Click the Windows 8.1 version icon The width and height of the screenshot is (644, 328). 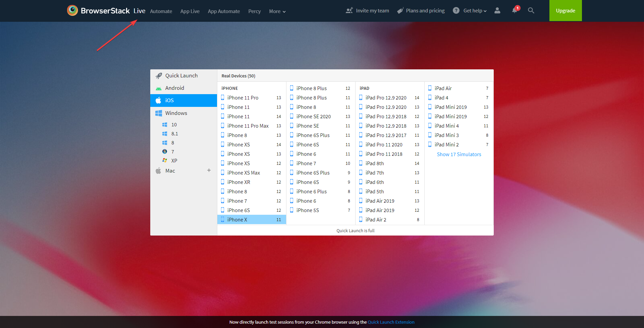pyautogui.click(x=165, y=134)
